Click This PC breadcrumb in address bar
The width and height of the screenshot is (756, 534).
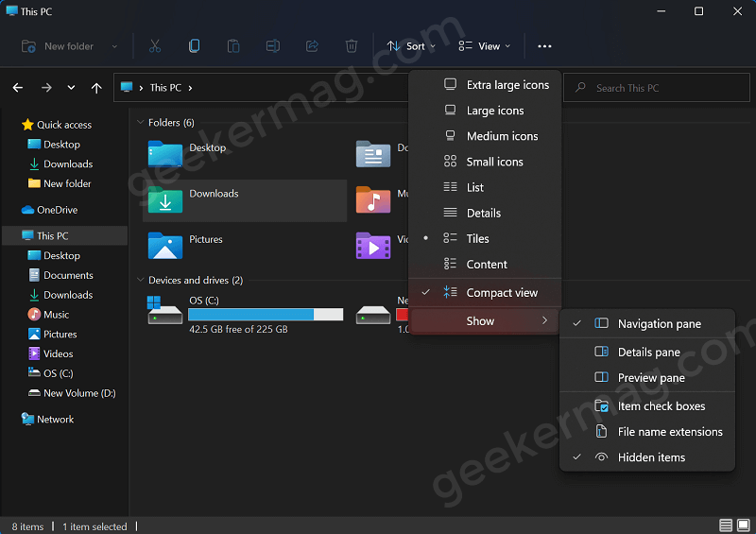pos(165,88)
